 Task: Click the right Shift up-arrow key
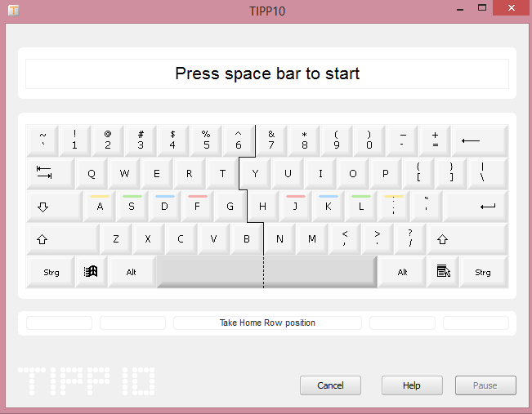[467, 239]
